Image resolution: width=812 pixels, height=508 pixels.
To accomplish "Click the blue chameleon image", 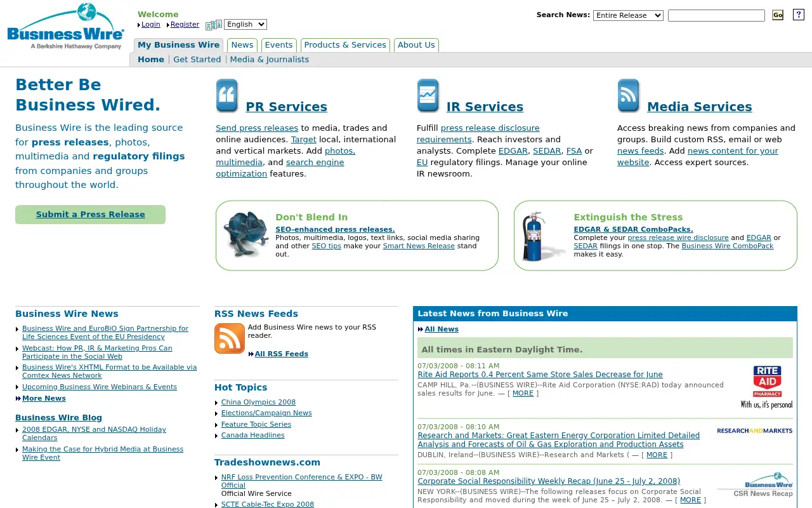I will pyautogui.click(x=247, y=234).
